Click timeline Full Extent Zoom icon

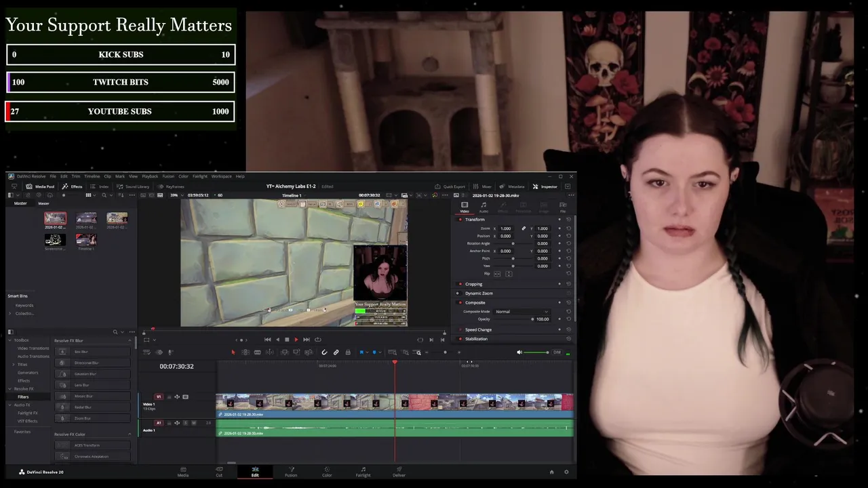392,352
